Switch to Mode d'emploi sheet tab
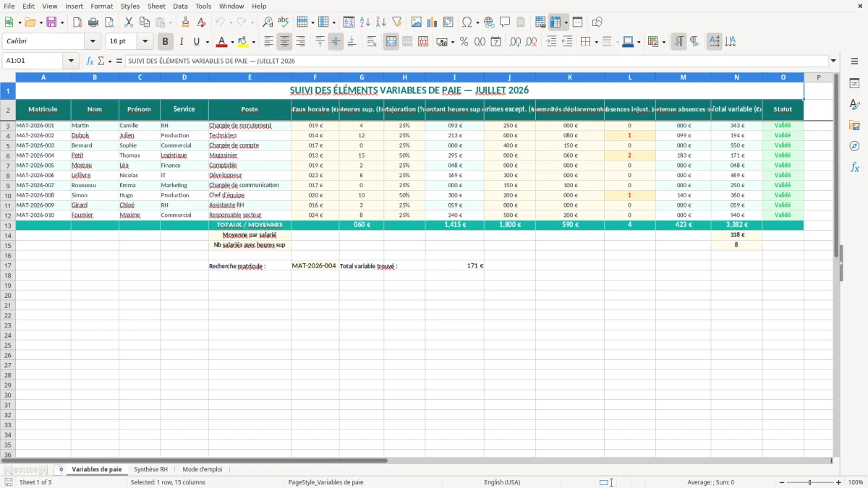 203,469
